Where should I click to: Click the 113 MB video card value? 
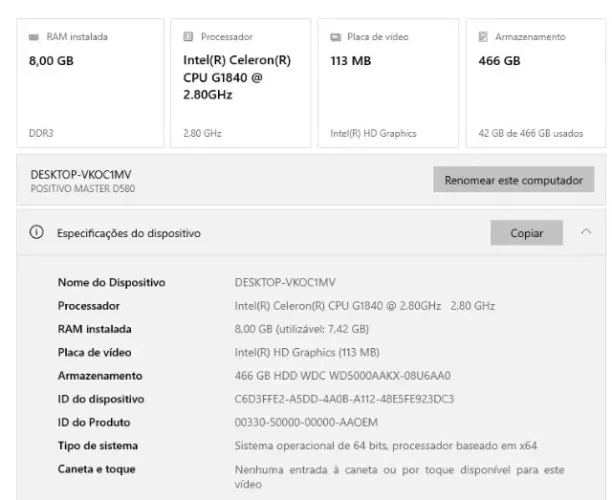350,60
